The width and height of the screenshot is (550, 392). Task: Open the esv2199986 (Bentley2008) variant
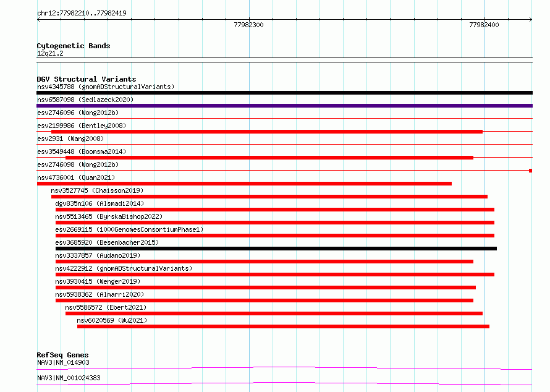[x=82, y=126]
